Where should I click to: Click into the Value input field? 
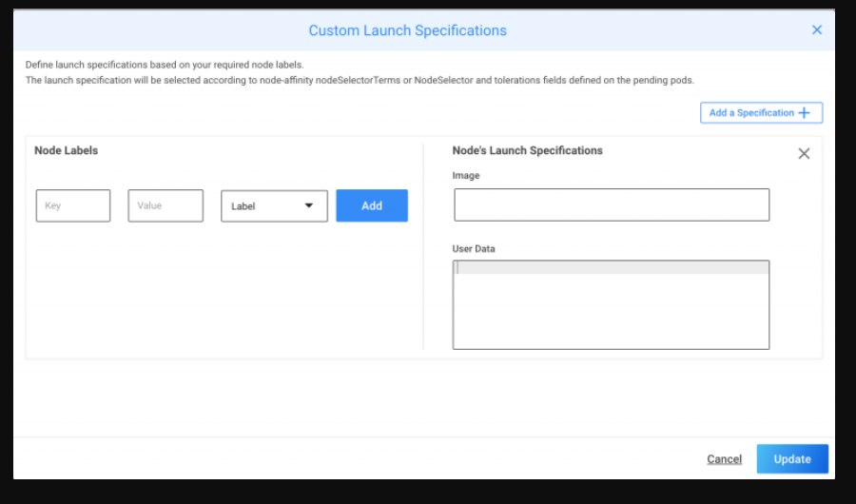click(x=165, y=205)
